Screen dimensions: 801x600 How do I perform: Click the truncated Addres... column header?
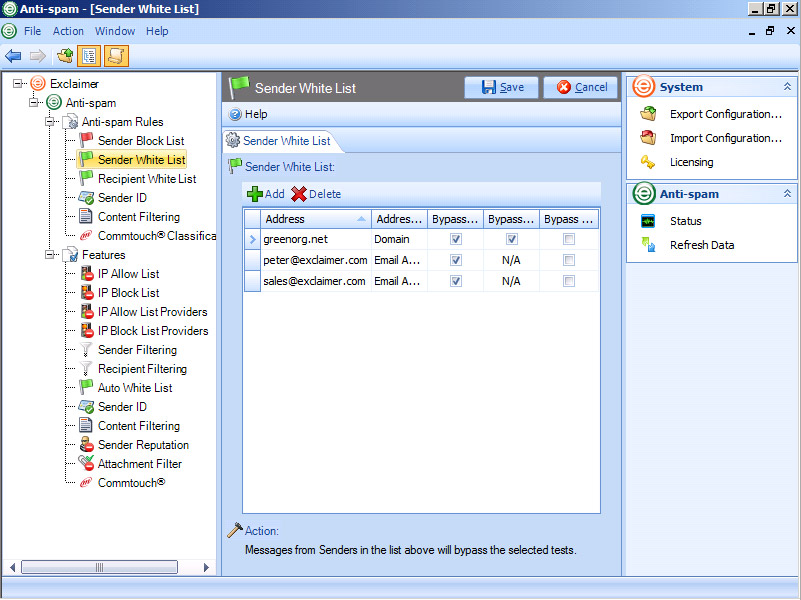tap(399, 219)
